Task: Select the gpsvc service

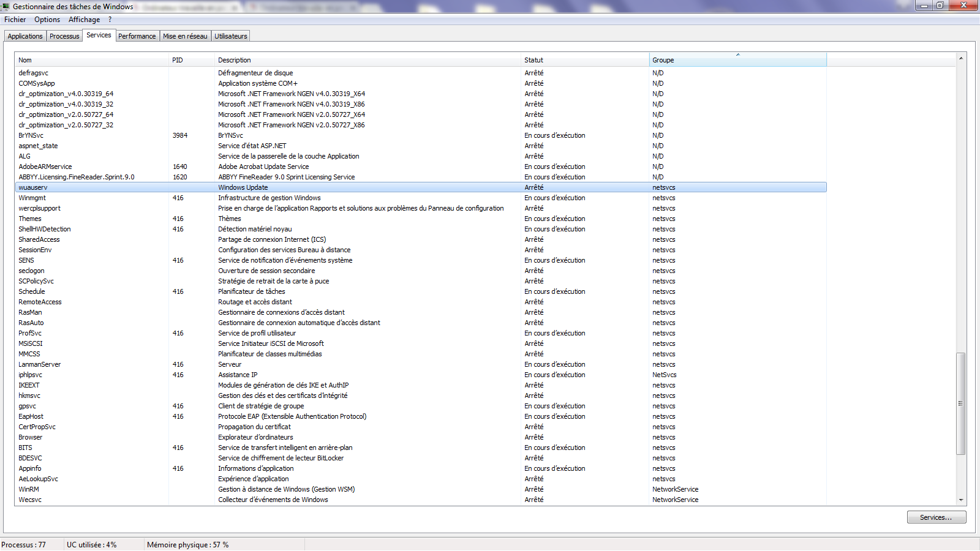Action: pos(421,406)
